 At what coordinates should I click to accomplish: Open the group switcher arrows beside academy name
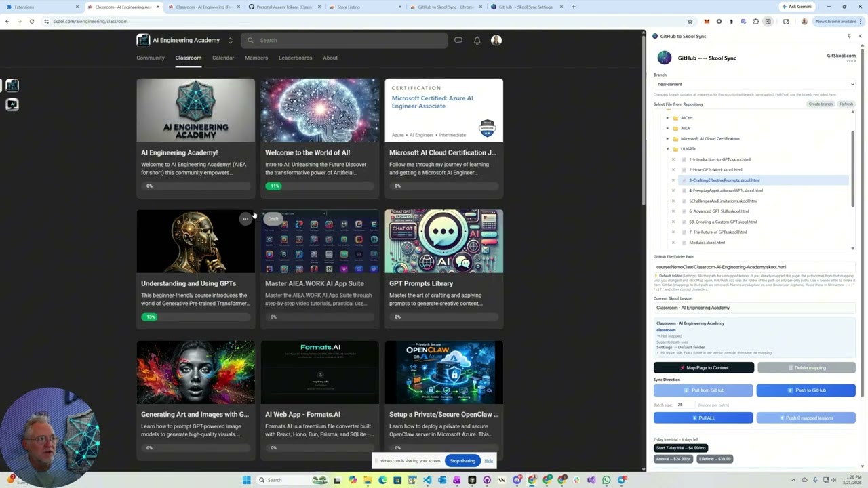pos(230,40)
